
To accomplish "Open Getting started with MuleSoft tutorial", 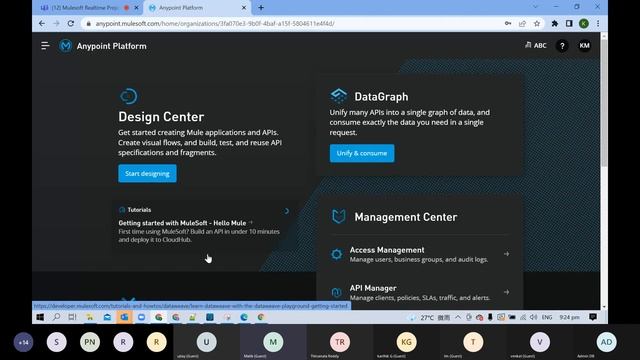I will pyautogui.click(x=182, y=223).
